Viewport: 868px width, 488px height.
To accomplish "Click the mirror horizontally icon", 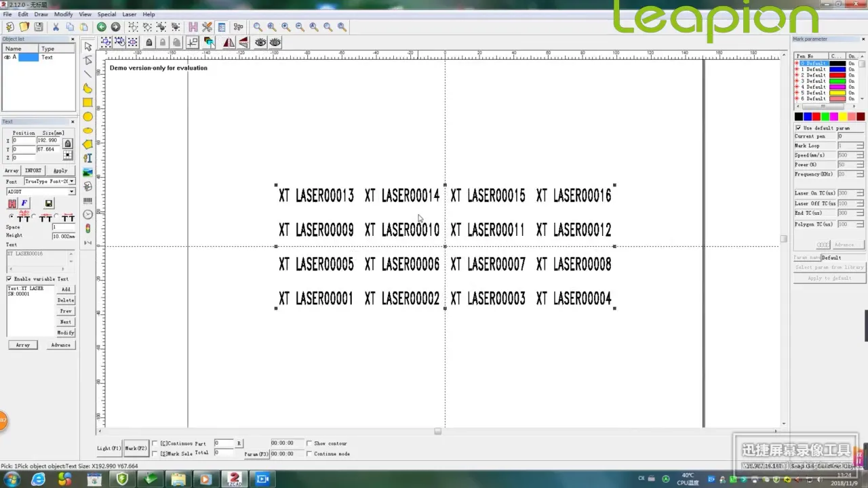I will click(x=229, y=42).
